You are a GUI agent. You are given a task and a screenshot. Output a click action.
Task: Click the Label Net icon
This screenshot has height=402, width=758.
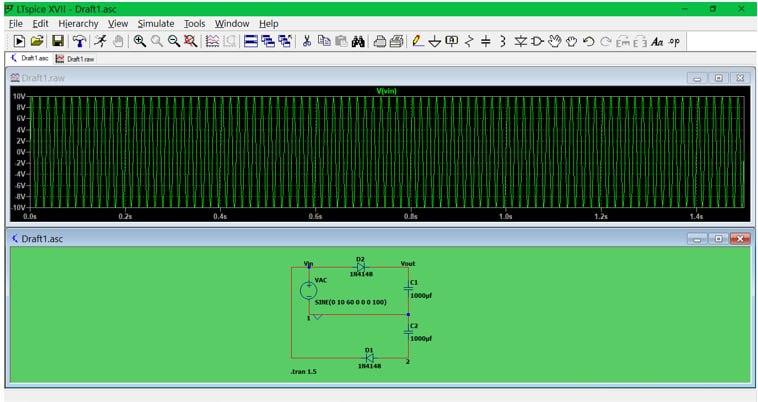click(x=452, y=42)
